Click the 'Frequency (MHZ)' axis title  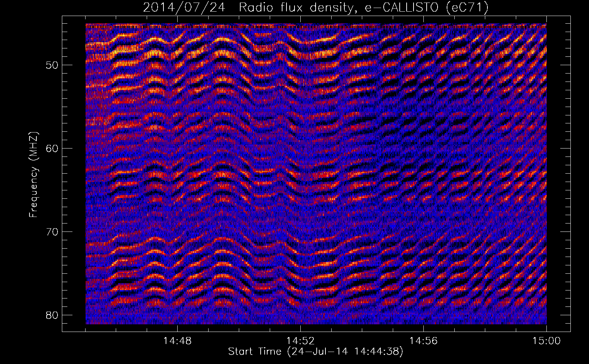(x=33, y=175)
